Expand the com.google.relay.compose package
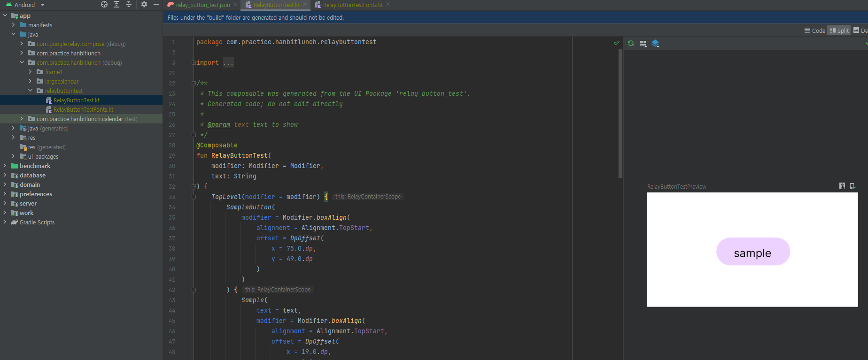Image resolution: width=868 pixels, height=360 pixels. (x=22, y=44)
